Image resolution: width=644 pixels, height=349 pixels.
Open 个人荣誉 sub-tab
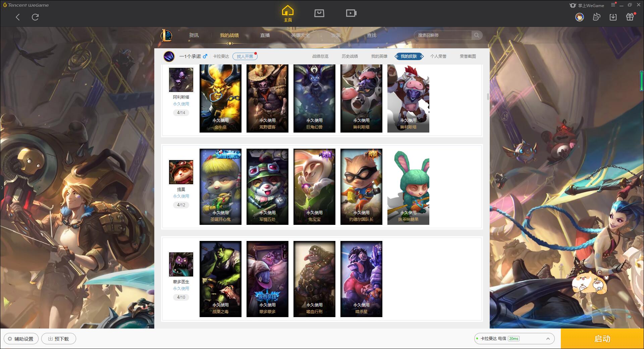(438, 56)
